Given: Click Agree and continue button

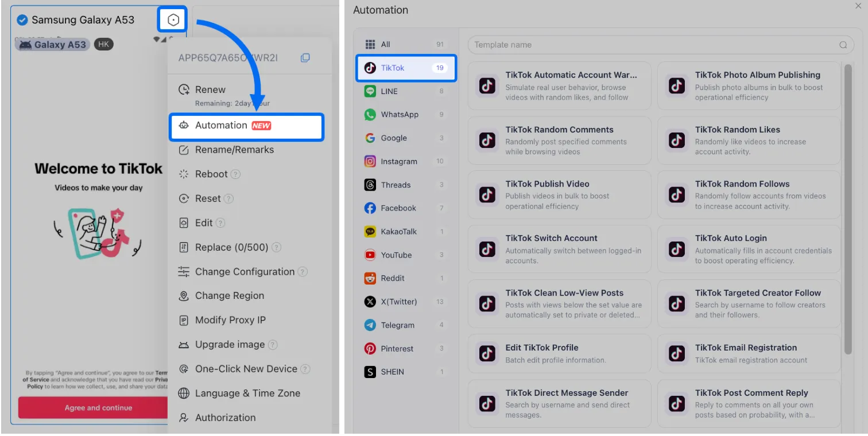Looking at the screenshot, I should point(98,408).
